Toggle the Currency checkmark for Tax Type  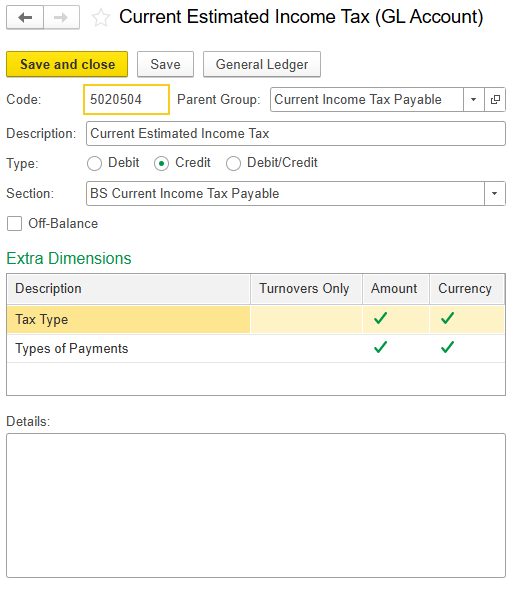(x=447, y=318)
